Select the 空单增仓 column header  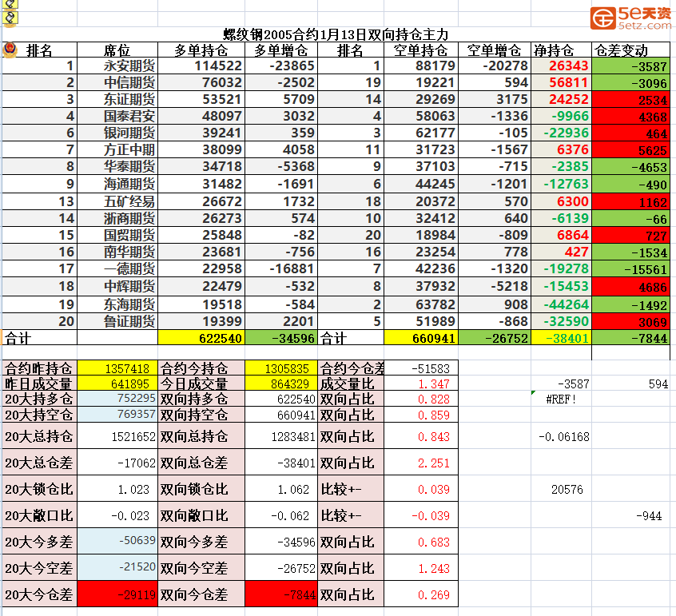tap(494, 50)
